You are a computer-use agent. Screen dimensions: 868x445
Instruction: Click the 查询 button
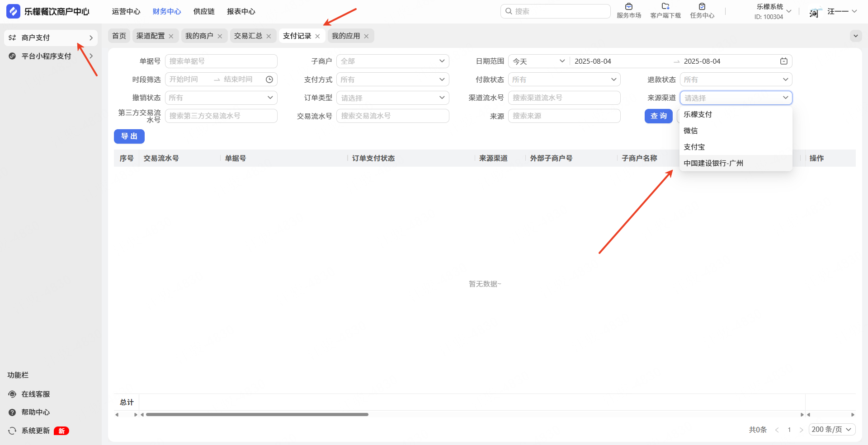(x=659, y=116)
